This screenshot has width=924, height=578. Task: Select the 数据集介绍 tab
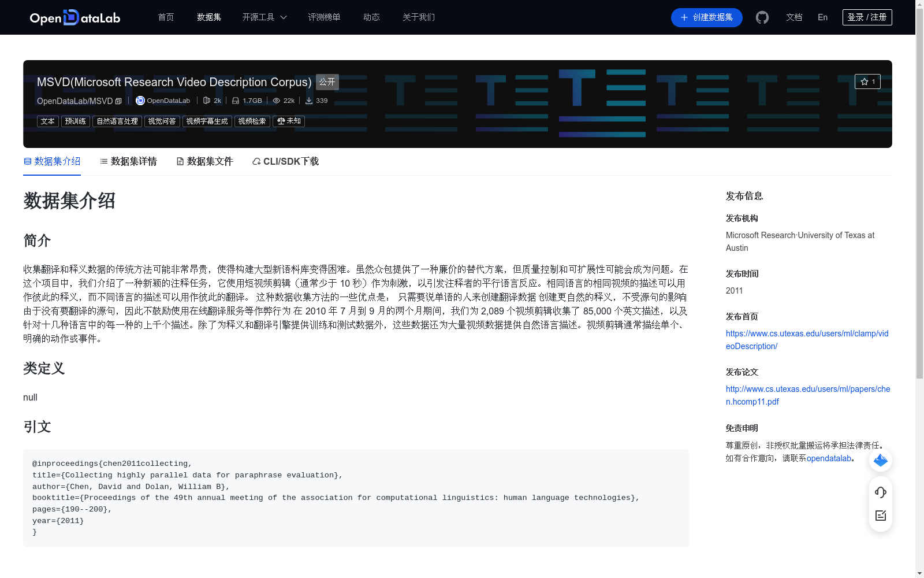click(x=52, y=161)
